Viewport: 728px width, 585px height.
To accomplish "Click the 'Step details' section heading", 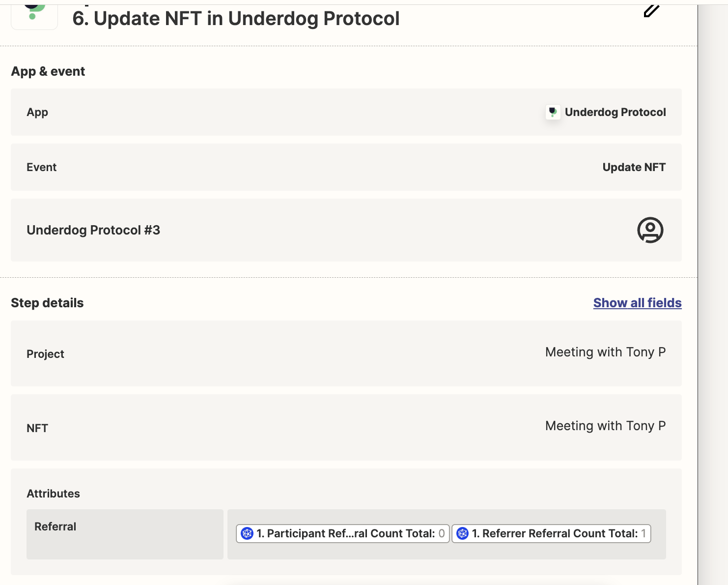I will click(x=47, y=303).
